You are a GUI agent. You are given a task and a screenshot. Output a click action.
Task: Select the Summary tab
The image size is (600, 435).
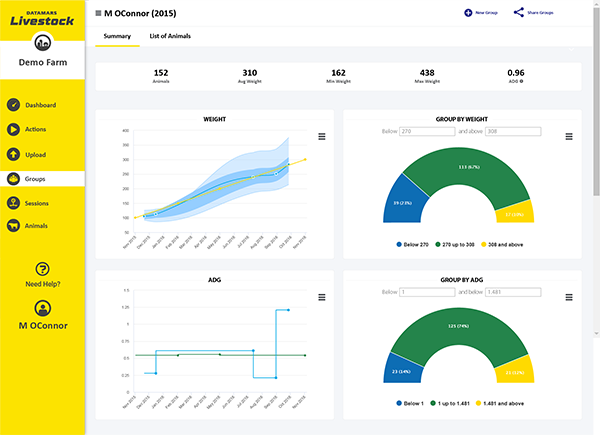(116, 36)
